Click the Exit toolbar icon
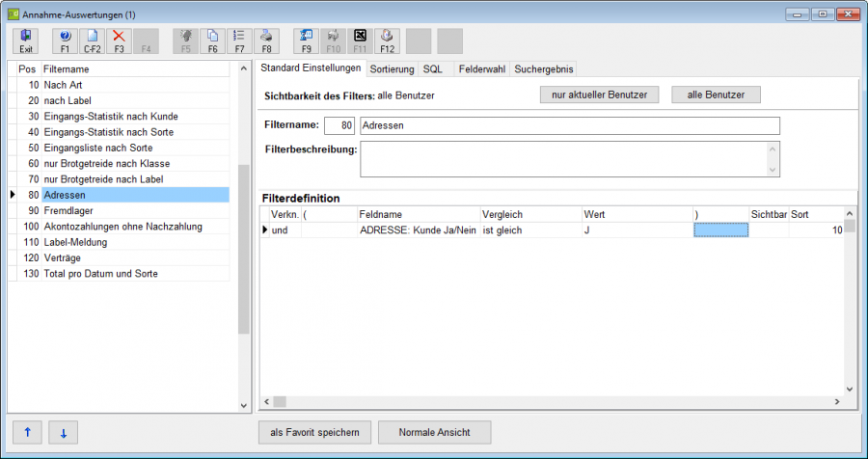Viewport: 868px width, 459px height. (x=26, y=41)
